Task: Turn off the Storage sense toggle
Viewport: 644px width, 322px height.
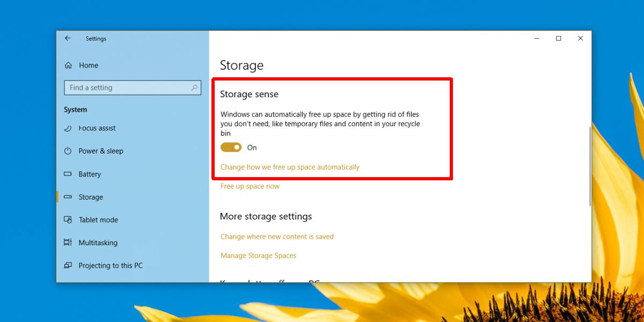Action: click(231, 148)
